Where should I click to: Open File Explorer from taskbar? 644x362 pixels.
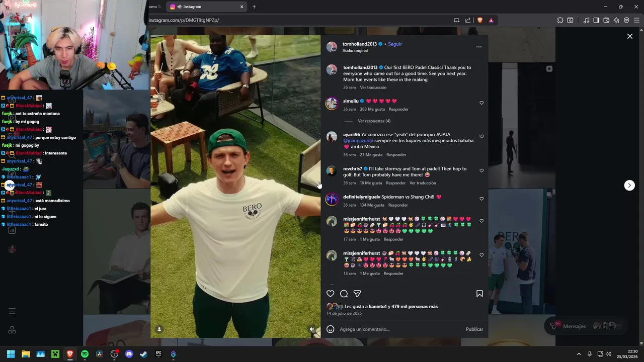click(x=26, y=354)
